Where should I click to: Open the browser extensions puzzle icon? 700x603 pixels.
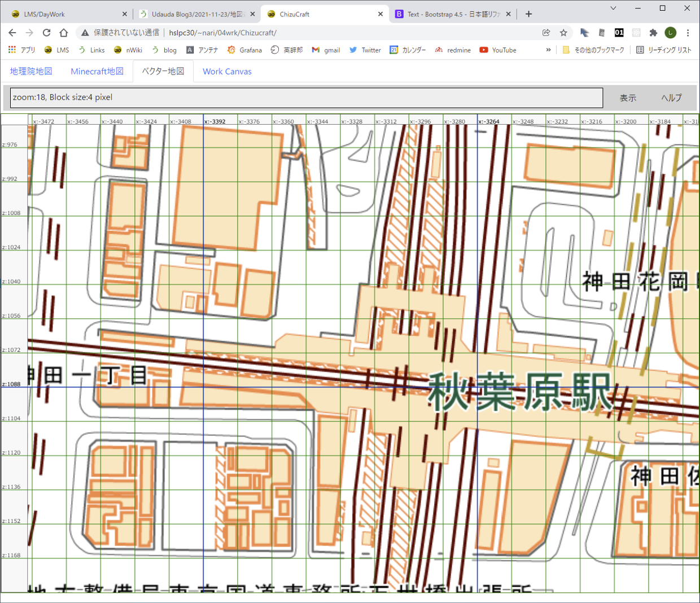point(653,33)
